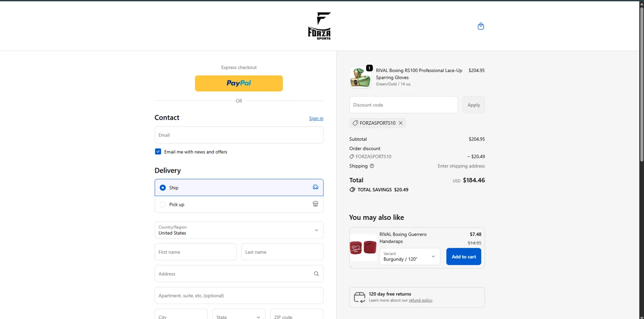The image size is (644, 319).
Task: Click the order discount amount − $20.49
Action: [476, 156]
